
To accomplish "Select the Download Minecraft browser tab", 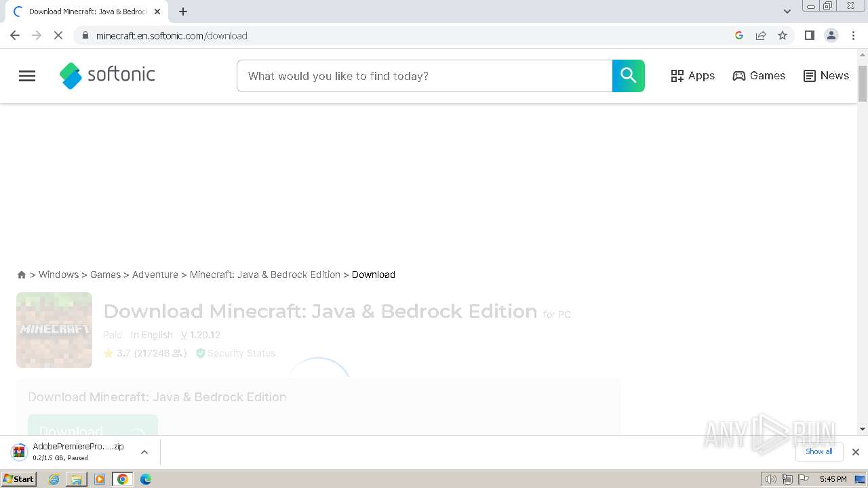I will (87, 12).
